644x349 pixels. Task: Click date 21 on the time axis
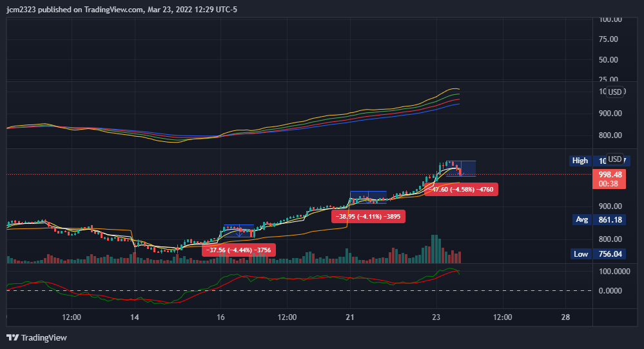click(350, 317)
